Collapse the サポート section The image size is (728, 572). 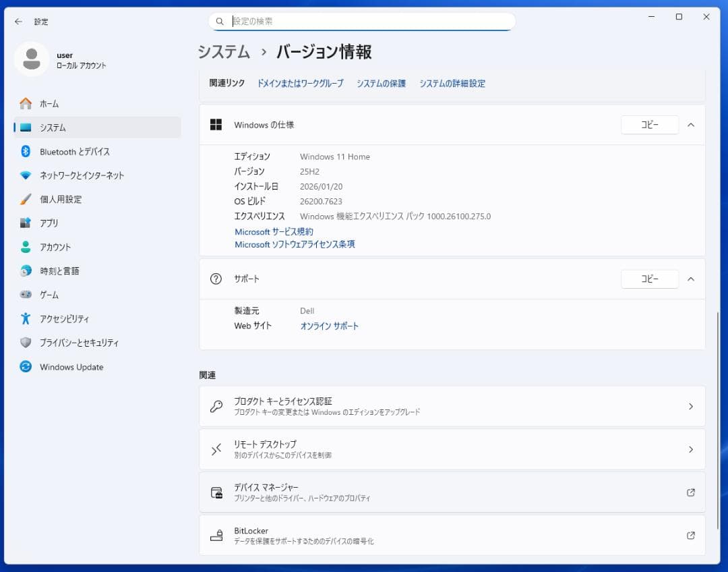coord(692,279)
